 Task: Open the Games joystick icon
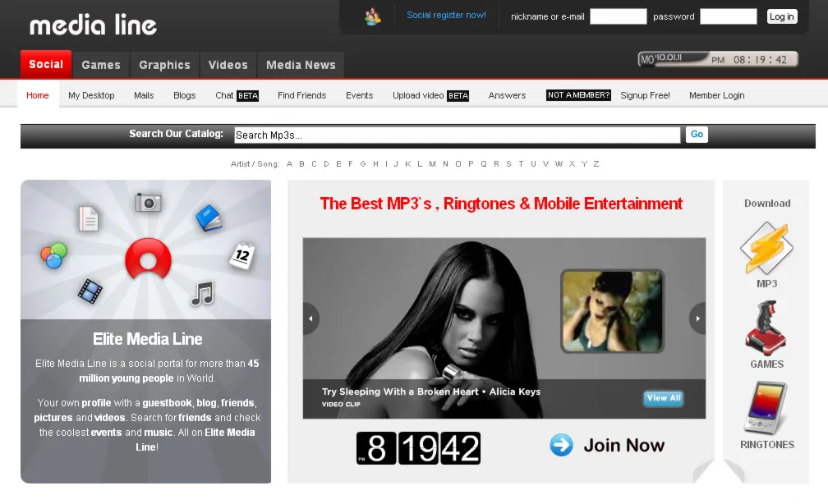(x=766, y=328)
